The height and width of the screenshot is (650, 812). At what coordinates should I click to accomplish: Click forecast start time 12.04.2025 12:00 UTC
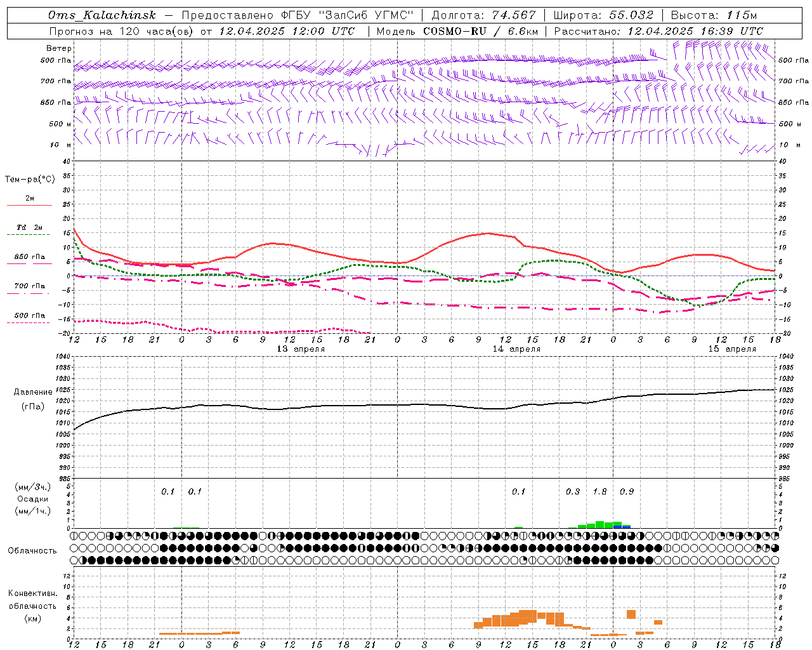coord(287,31)
